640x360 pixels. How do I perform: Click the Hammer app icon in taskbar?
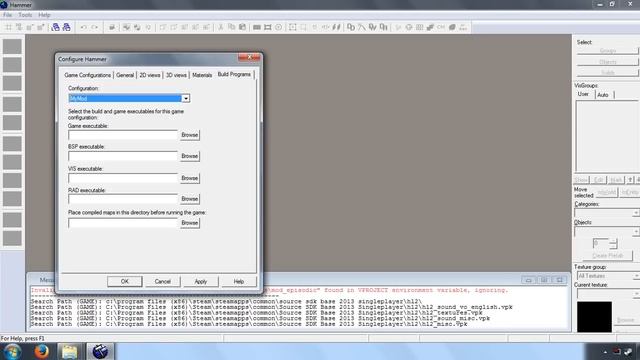(x=100, y=351)
